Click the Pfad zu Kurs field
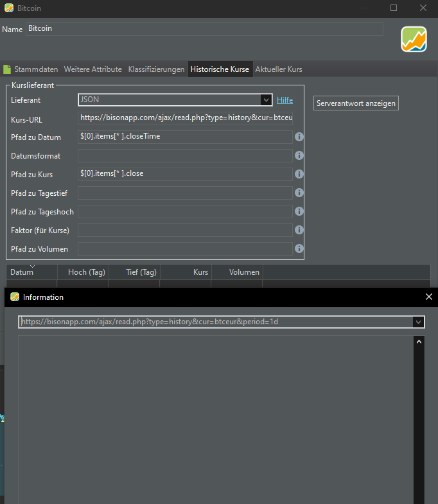Image resolution: width=438 pixels, height=504 pixels. (185, 174)
